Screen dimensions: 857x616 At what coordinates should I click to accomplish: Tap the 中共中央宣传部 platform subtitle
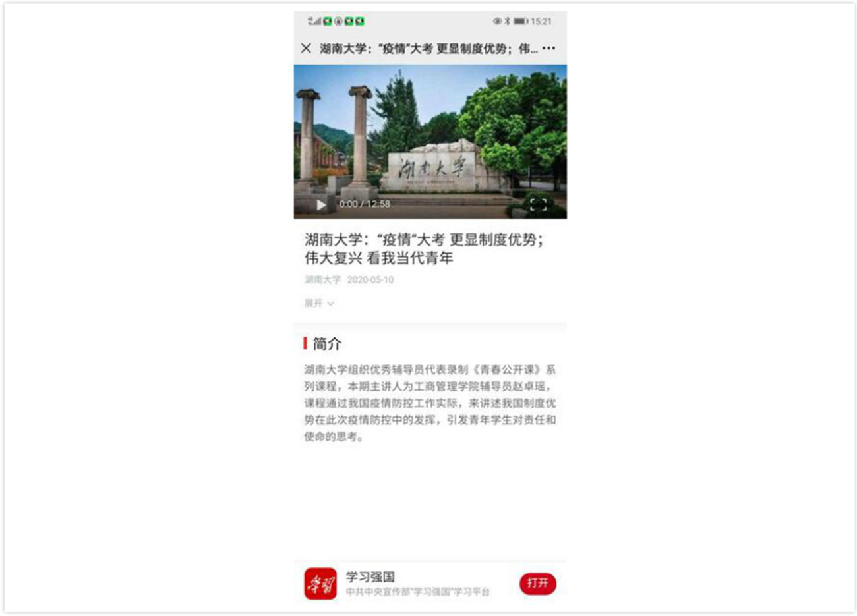[418, 592]
